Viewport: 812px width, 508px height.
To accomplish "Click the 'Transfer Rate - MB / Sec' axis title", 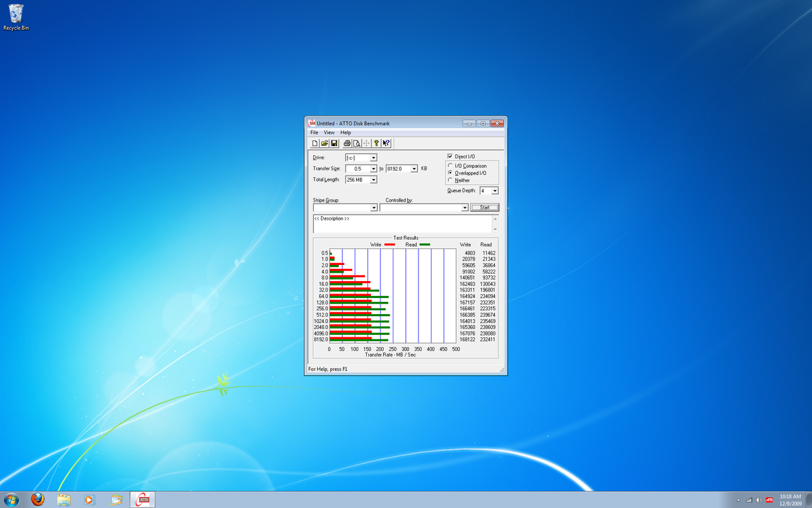I will click(x=390, y=355).
